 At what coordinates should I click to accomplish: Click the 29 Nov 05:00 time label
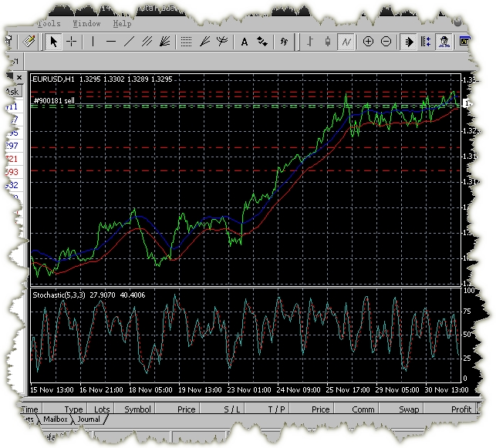tap(397, 390)
